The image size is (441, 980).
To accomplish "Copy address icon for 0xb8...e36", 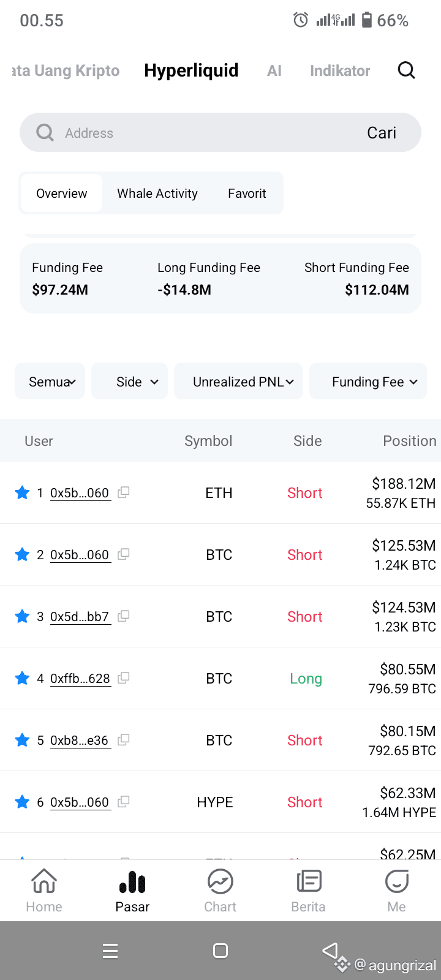I will tap(123, 740).
